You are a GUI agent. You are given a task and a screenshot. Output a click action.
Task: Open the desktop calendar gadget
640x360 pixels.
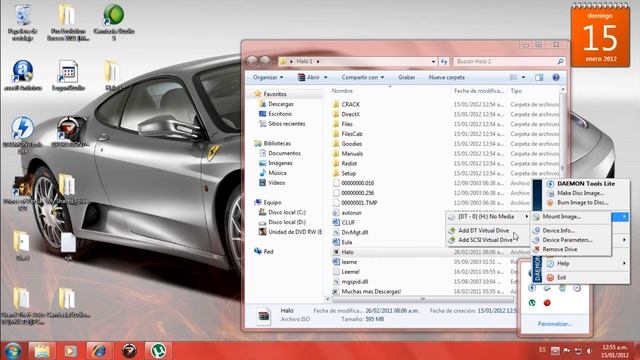point(600,35)
